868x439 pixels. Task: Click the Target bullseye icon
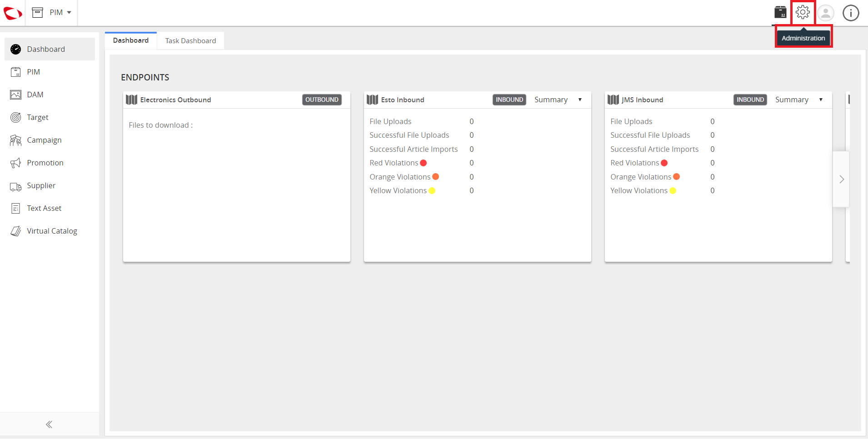[15, 117]
